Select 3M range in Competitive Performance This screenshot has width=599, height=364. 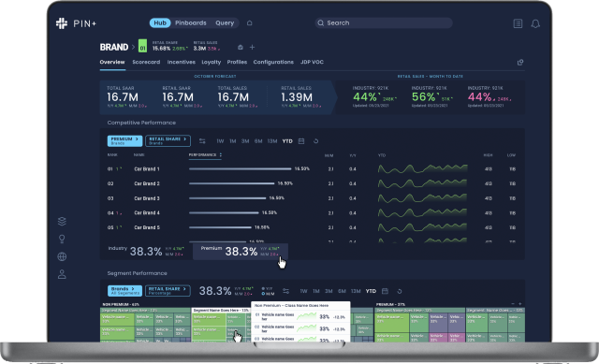coord(245,141)
